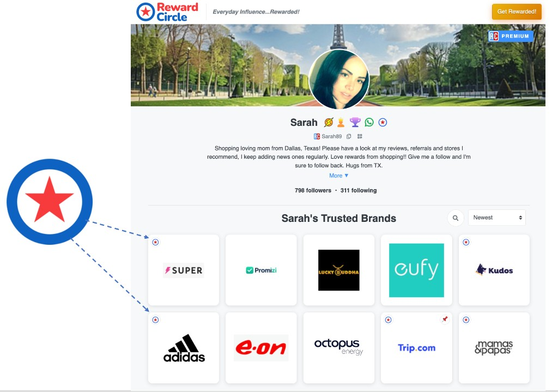Click the Reward Circle logo in header
This screenshot has width=558, height=392.
[x=167, y=12]
